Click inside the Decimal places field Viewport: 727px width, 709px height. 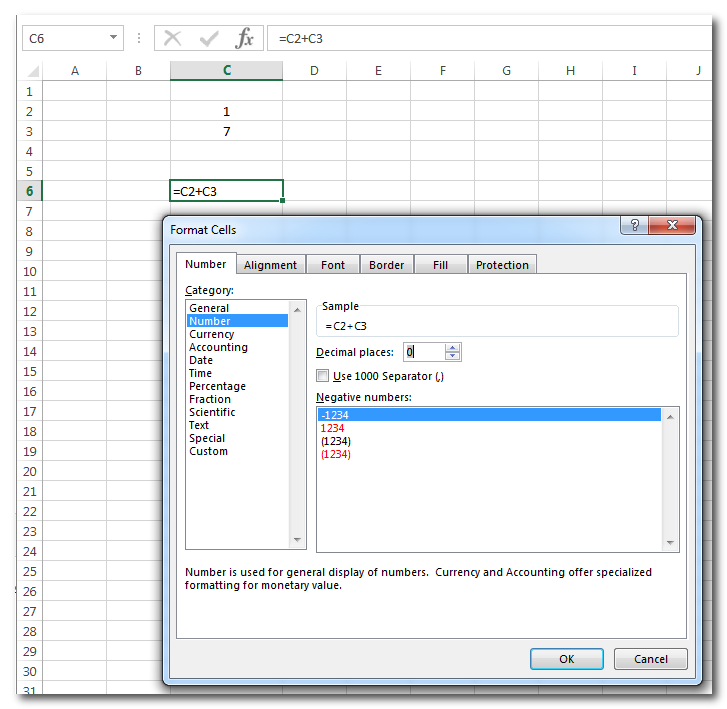[422, 352]
